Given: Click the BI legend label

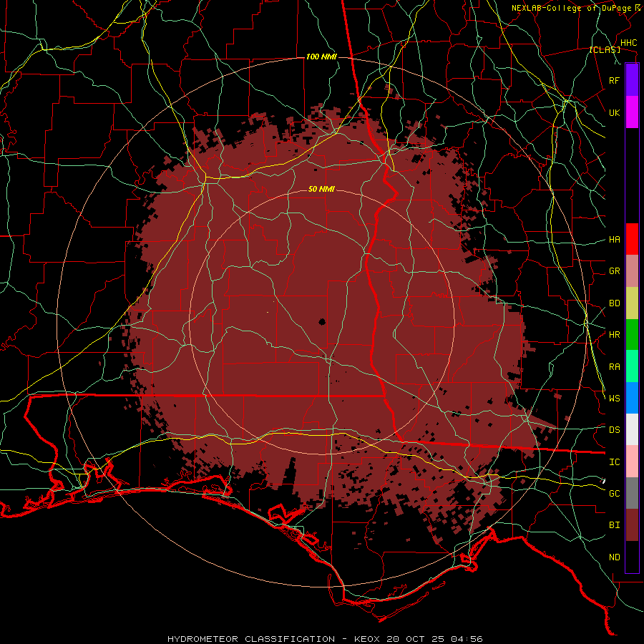Looking at the screenshot, I should pos(614,525).
